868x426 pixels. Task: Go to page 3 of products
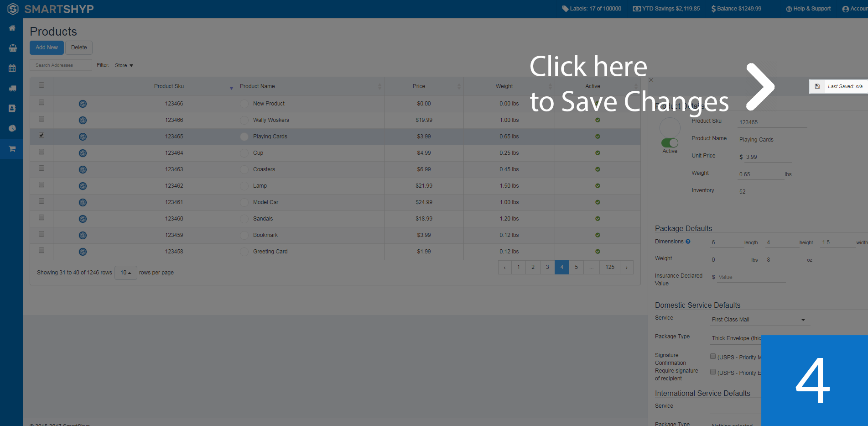[x=547, y=267]
